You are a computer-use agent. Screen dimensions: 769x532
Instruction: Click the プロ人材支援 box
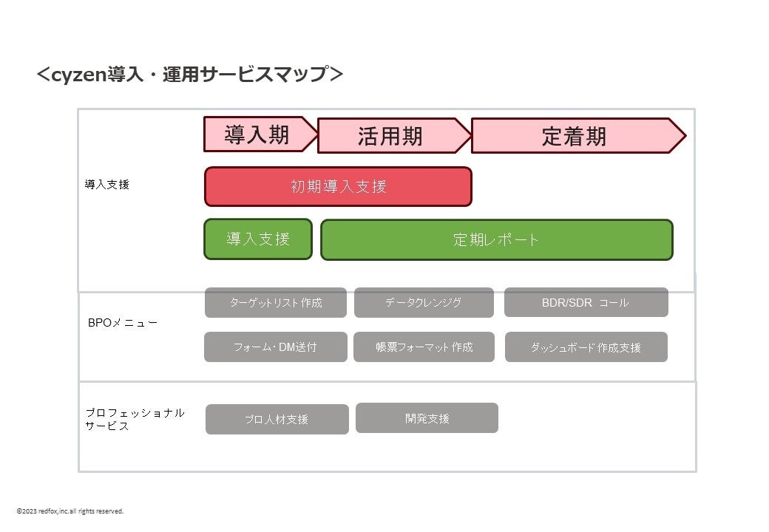point(277,419)
